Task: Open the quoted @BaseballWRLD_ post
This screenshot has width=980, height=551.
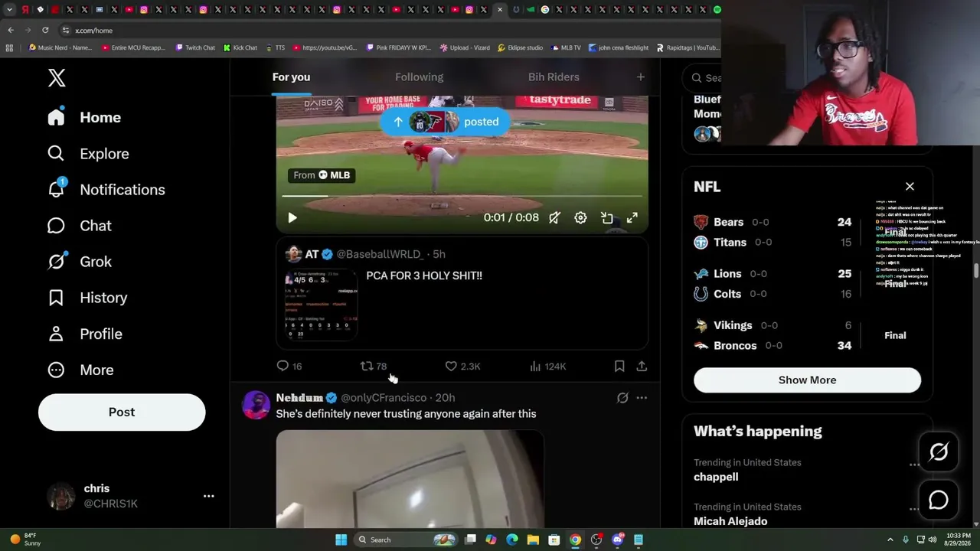Action: (x=462, y=294)
